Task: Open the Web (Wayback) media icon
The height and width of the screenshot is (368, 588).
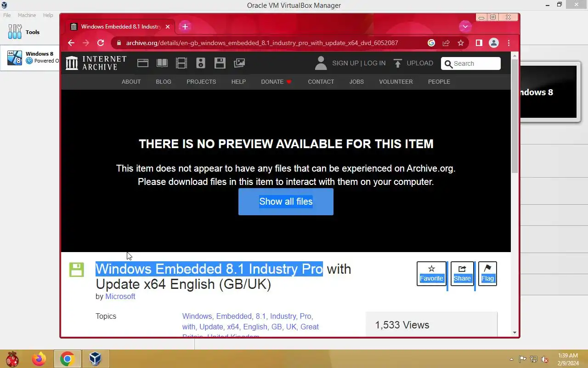Action: coord(143,63)
